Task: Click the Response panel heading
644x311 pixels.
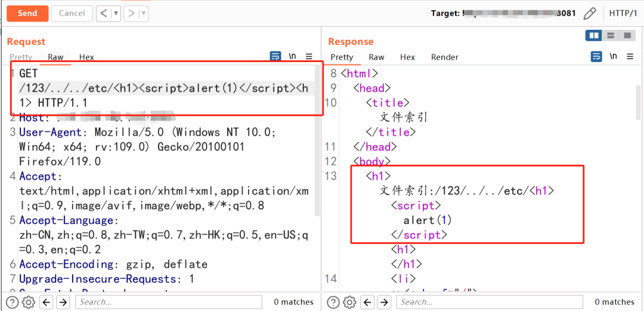Action: pyautogui.click(x=351, y=42)
